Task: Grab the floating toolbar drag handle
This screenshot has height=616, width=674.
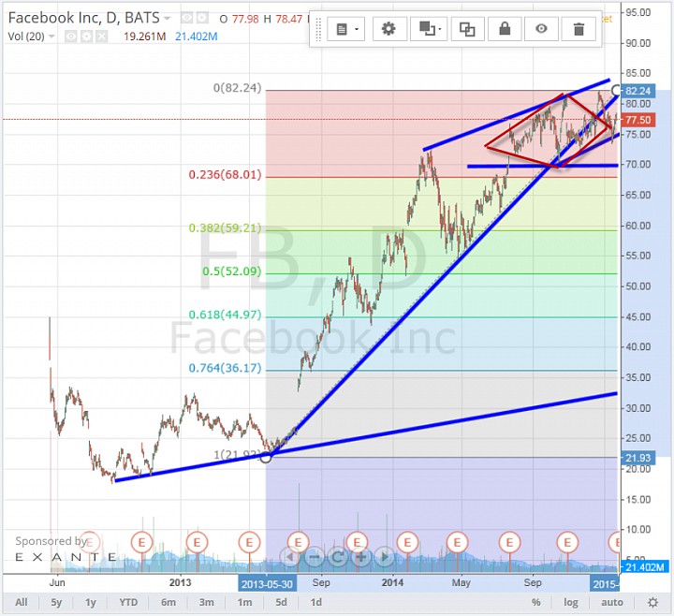Action: (318, 29)
